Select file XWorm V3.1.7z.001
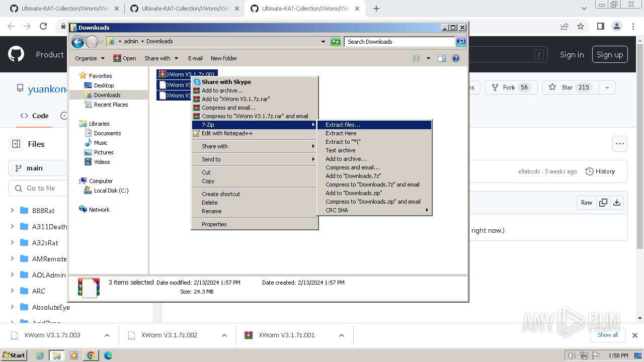The image size is (644, 362). (187, 74)
